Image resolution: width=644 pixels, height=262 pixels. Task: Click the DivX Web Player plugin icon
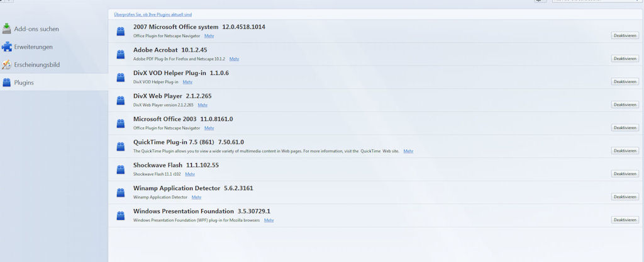[x=120, y=100]
